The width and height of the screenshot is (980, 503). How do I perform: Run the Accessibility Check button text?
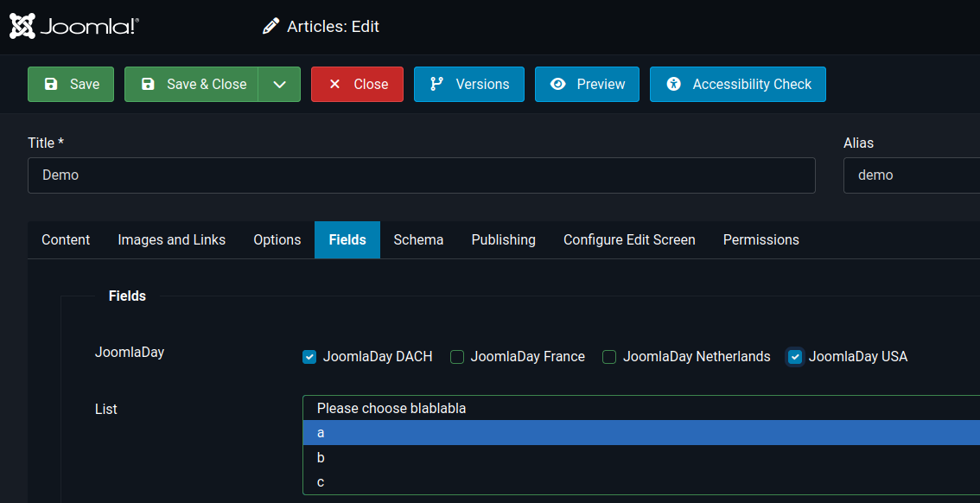(752, 85)
